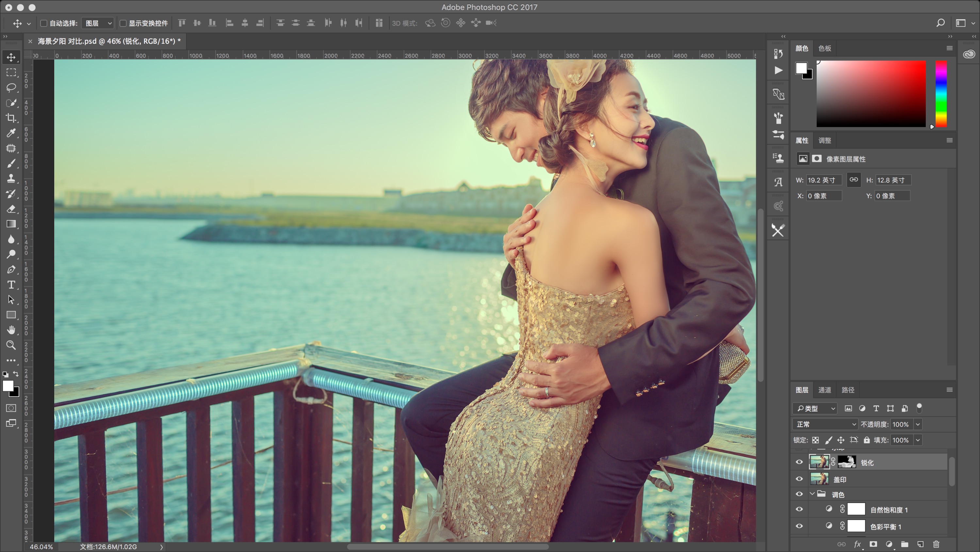Select the Path Selection tool
The width and height of the screenshot is (980, 552).
(11, 300)
